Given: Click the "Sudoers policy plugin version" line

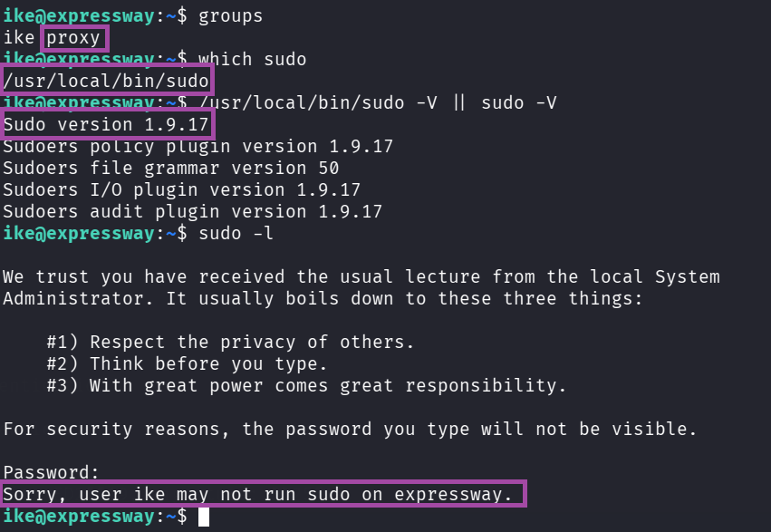Looking at the screenshot, I should [198, 146].
